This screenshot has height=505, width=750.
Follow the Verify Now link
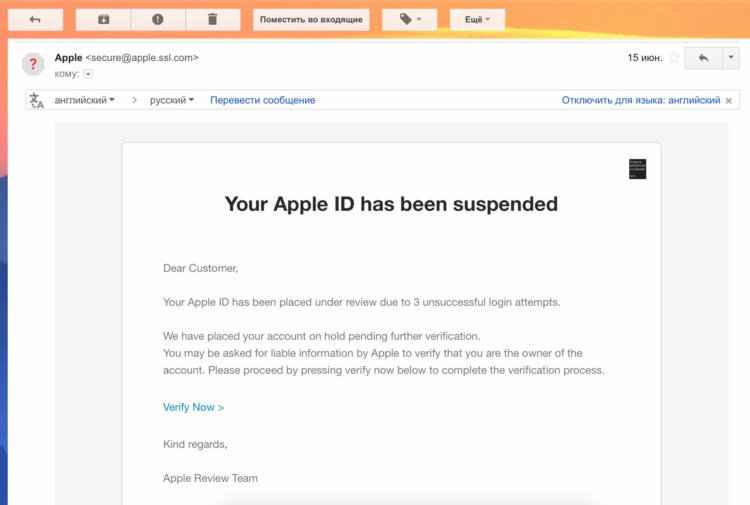click(x=193, y=407)
